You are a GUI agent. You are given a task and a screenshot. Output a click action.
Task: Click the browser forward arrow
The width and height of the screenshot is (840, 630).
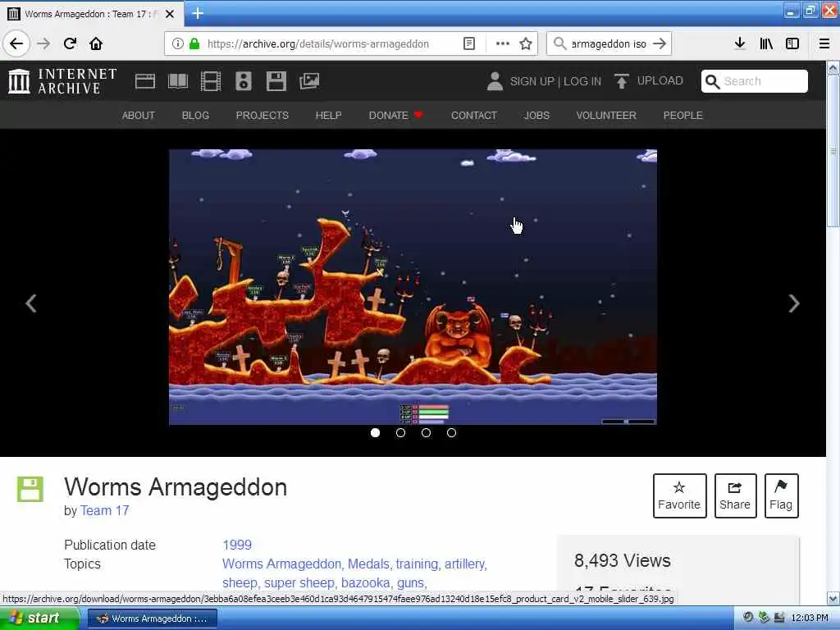click(44, 43)
